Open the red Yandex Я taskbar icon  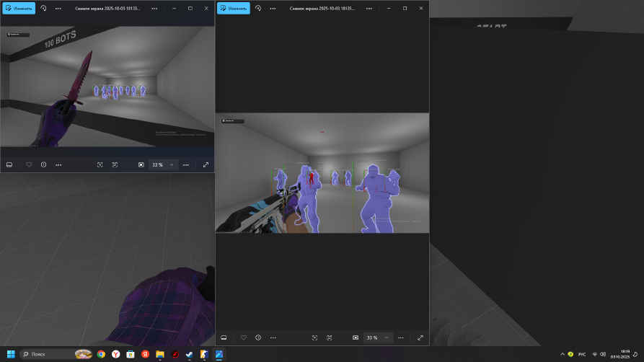[146, 354]
